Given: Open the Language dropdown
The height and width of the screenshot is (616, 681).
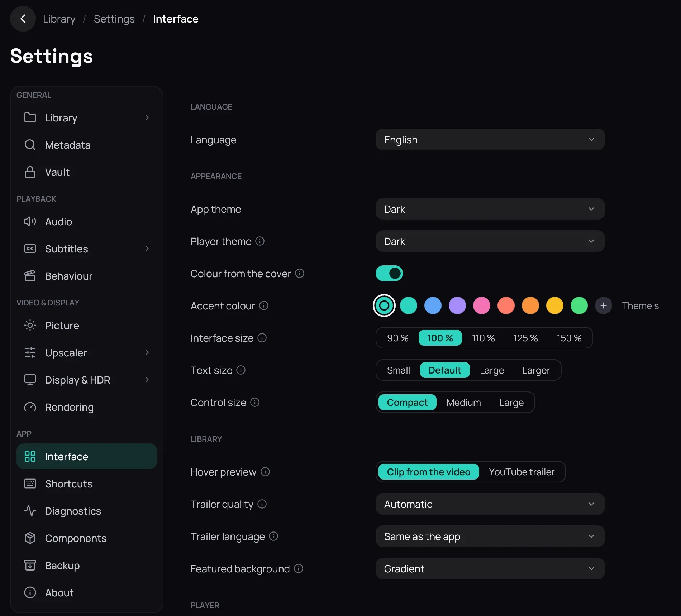Looking at the screenshot, I should [490, 139].
